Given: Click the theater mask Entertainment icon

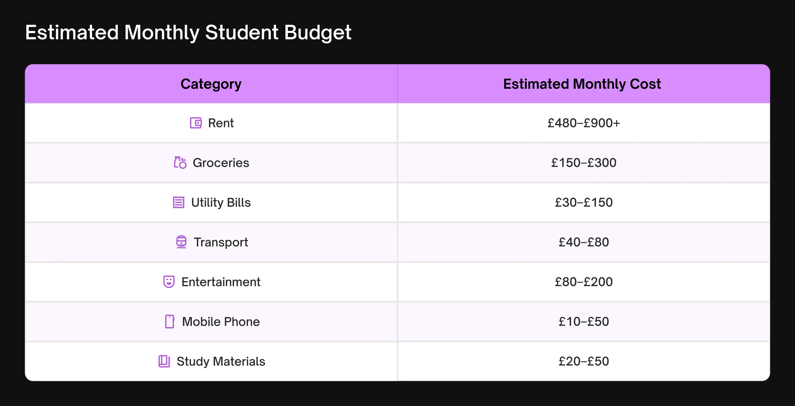Looking at the screenshot, I should tap(169, 282).
